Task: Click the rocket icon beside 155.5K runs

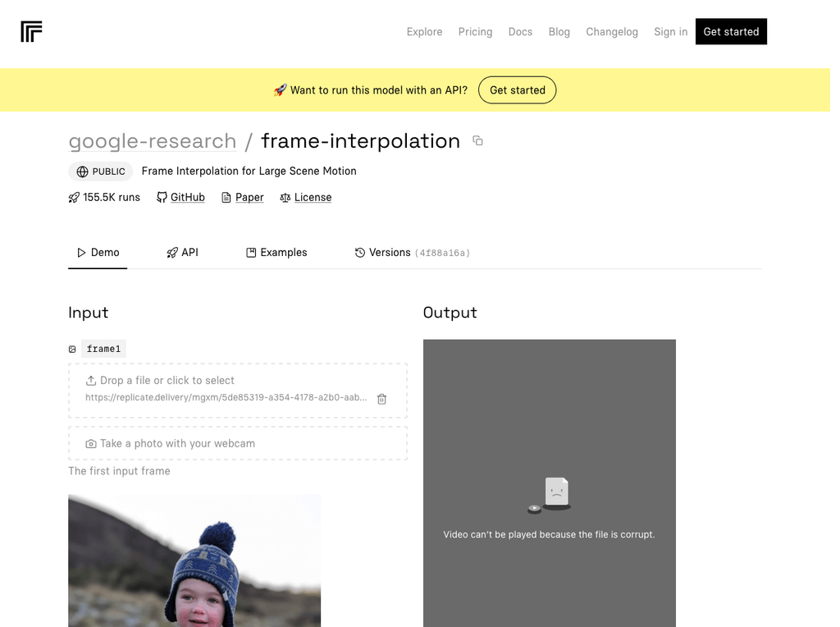Action: [74, 198]
